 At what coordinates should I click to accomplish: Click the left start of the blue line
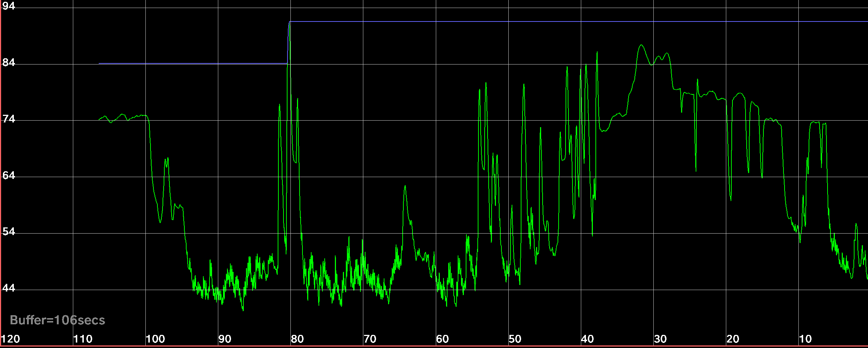[99, 63]
